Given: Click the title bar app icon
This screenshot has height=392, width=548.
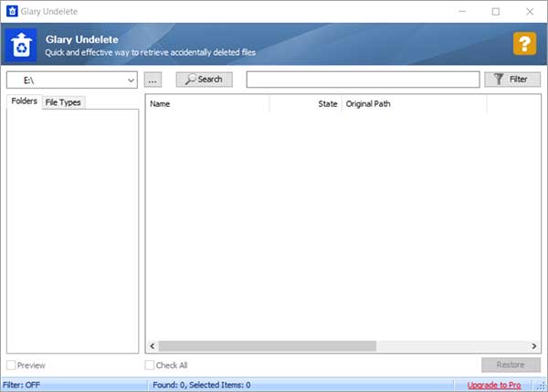Looking at the screenshot, I should (12, 11).
